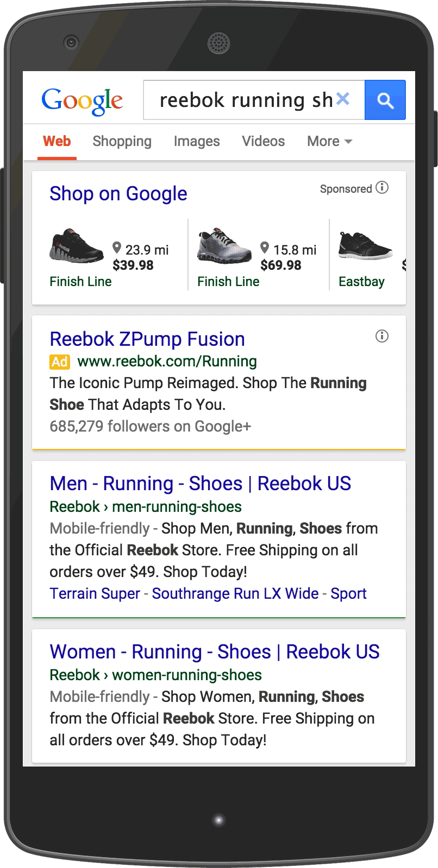Open the More options dropdown
The height and width of the screenshot is (868, 438).
(x=329, y=141)
